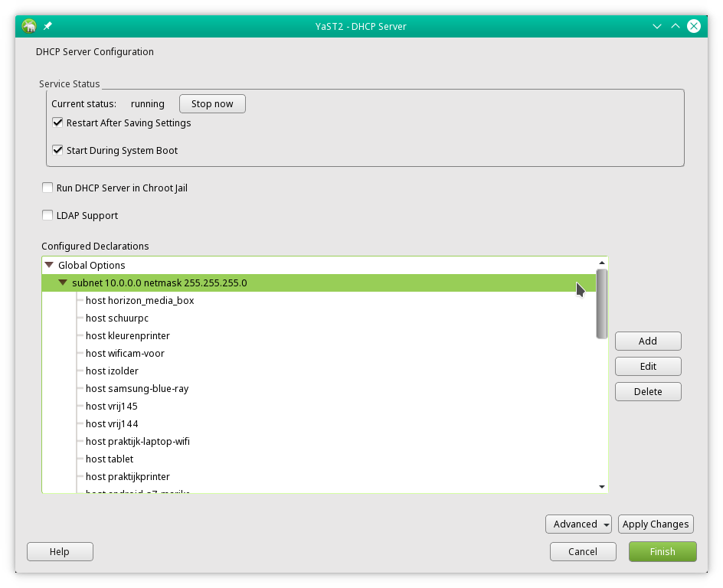Collapse the subnet 10.0.0.0 node
723x588 pixels.
(x=63, y=283)
